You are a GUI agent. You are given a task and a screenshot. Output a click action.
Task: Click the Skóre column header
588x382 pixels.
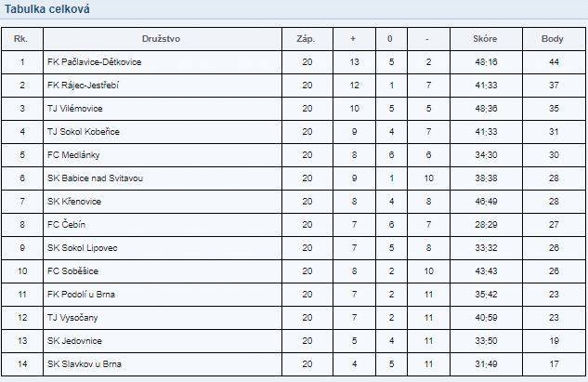485,39
